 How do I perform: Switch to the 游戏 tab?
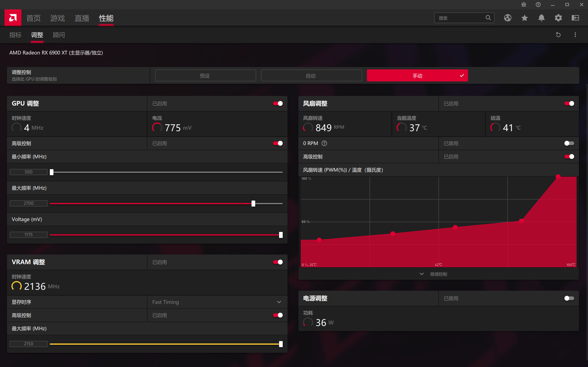(x=57, y=18)
